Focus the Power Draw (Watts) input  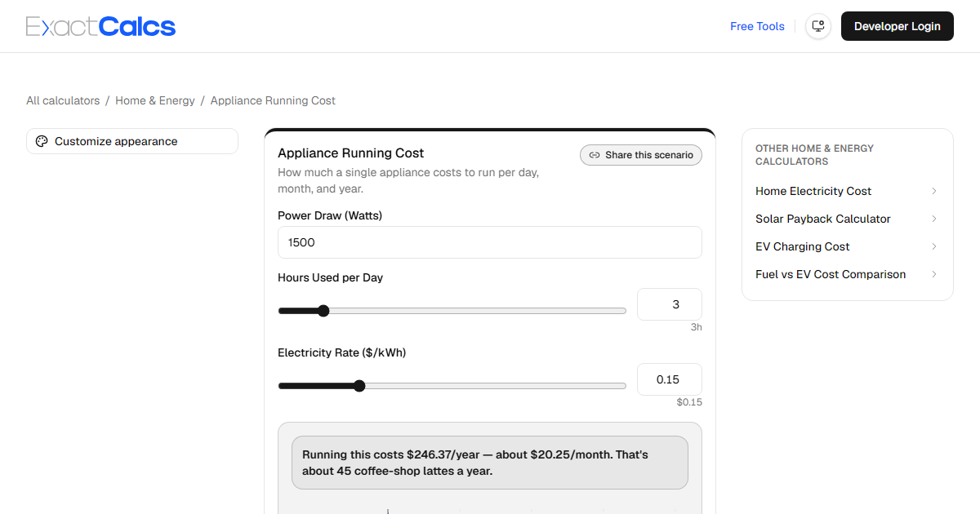coord(490,242)
